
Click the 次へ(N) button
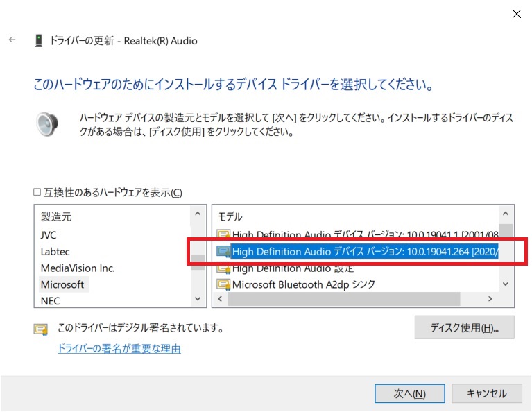(x=409, y=394)
